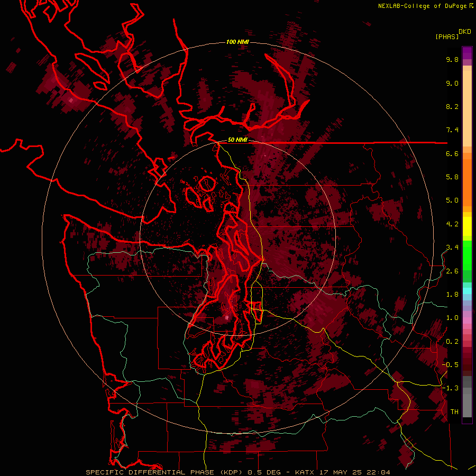Screen dimensions: 476x476
Task: Select the -0.5 legend value
Action: click(450, 365)
